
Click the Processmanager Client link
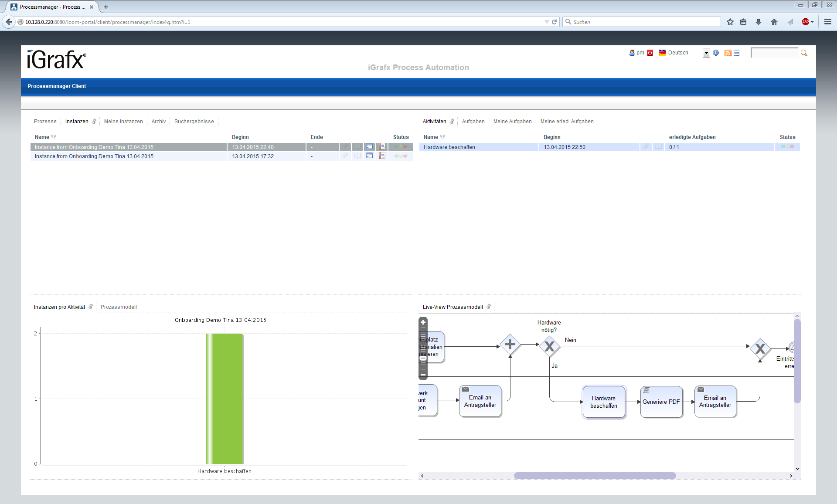(57, 86)
